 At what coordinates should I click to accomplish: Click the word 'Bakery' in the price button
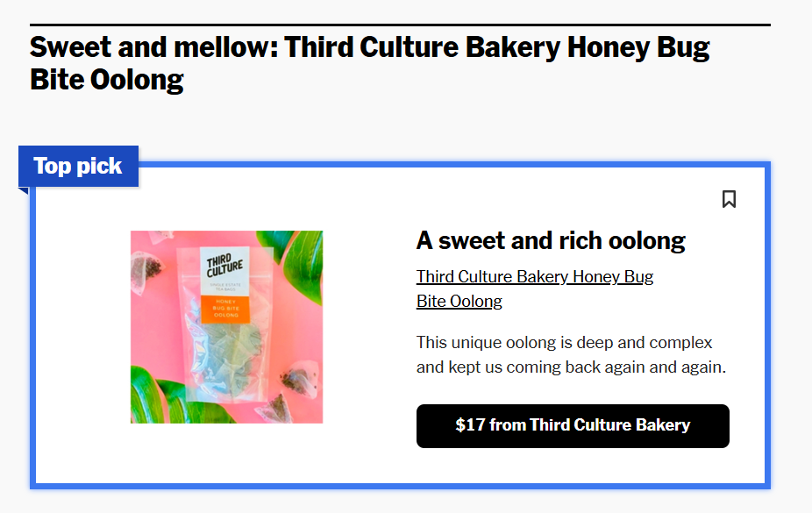click(x=663, y=425)
